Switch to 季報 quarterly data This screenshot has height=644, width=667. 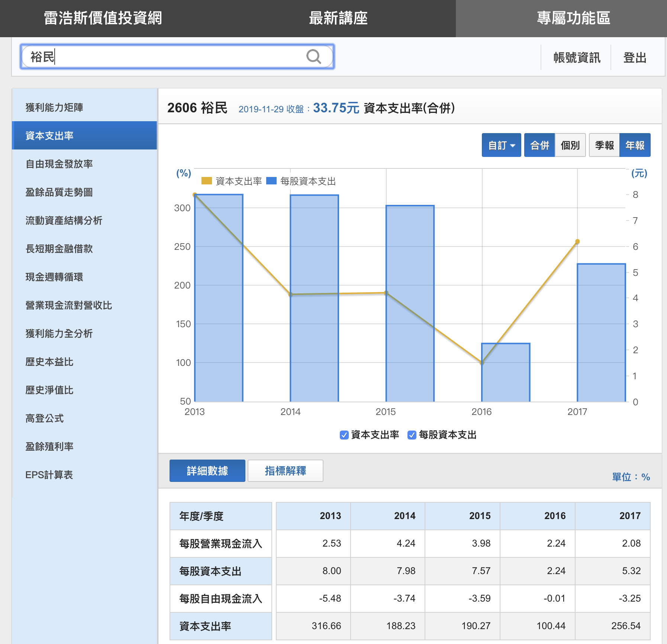604,145
